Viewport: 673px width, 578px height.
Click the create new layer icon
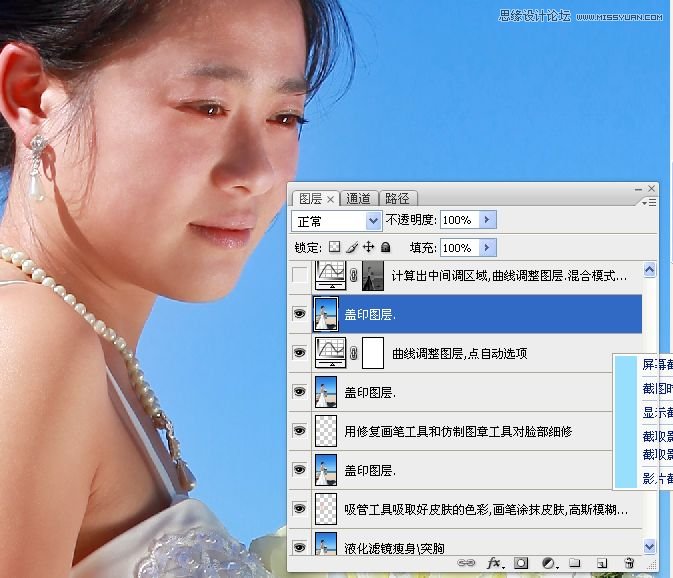(602, 563)
